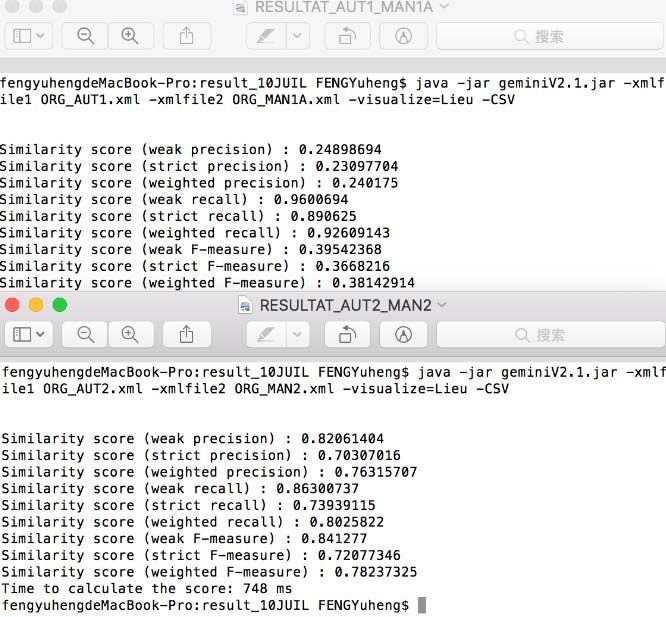Close the RESULTAT_AUT2_MAN2 window

coord(12,305)
